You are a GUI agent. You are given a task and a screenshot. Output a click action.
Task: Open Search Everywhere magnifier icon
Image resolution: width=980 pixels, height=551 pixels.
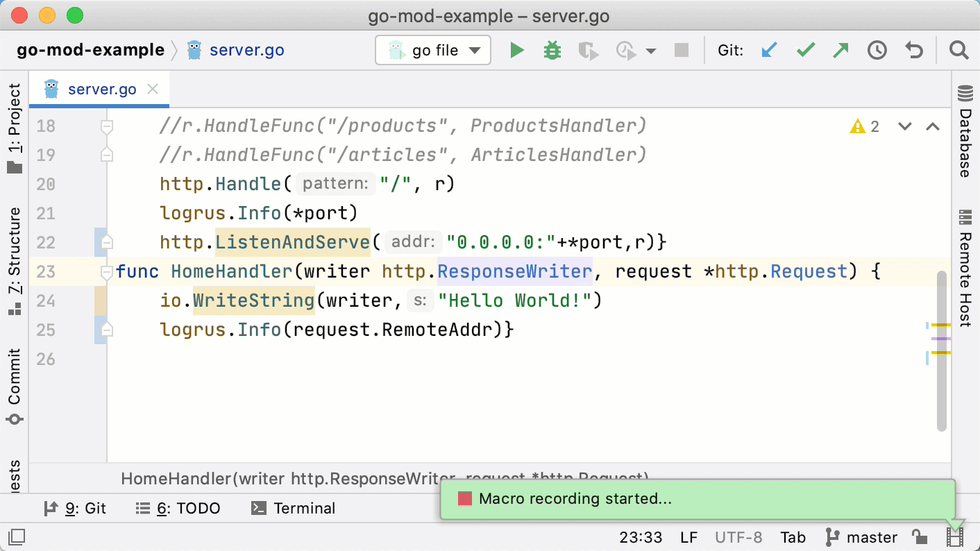958,51
